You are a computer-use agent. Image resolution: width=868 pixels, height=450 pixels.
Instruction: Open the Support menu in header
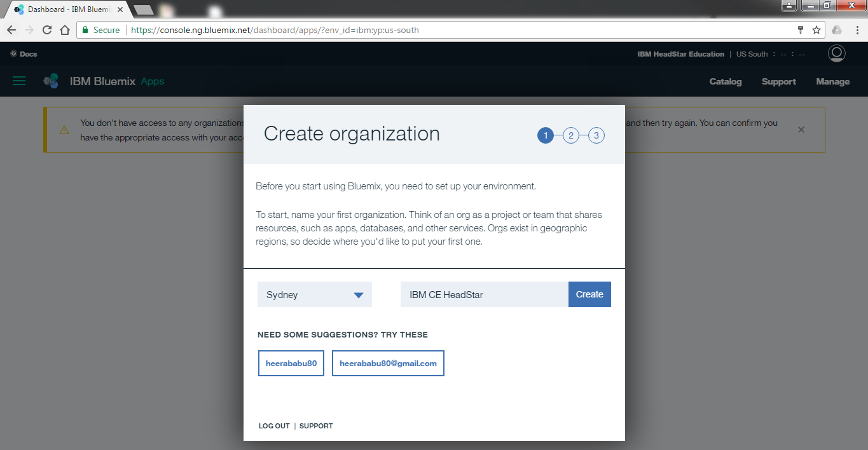(779, 81)
